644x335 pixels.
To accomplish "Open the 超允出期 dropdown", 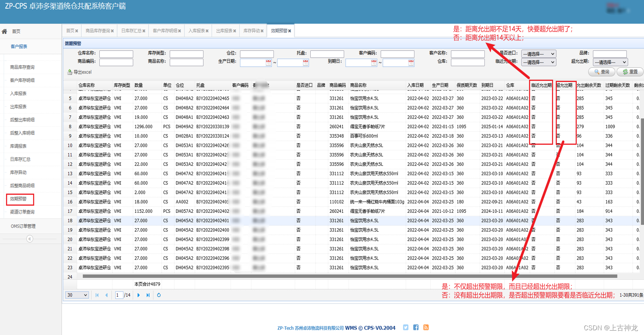I will 610,62.
